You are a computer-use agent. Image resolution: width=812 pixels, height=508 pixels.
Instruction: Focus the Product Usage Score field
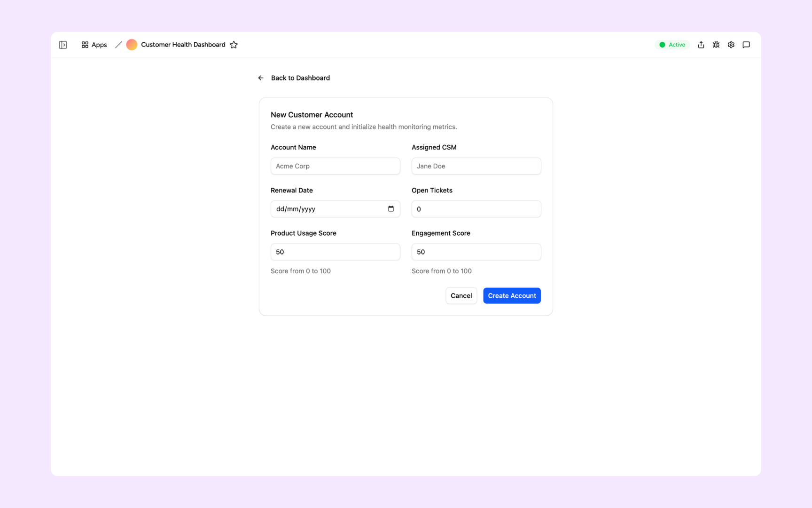[x=335, y=252]
